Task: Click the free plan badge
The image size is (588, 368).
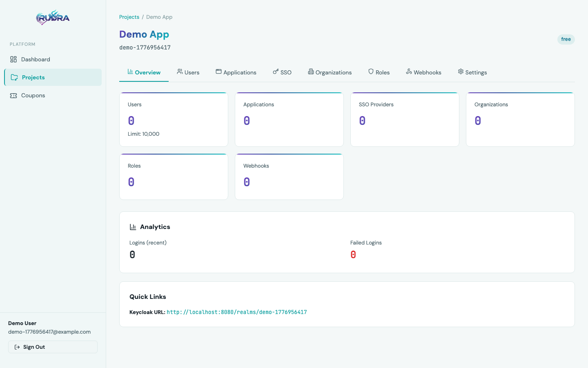Action: point(566,39)
